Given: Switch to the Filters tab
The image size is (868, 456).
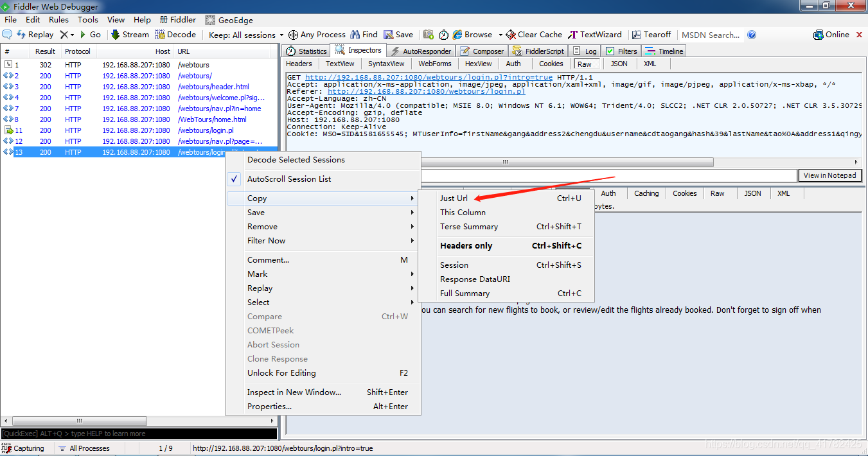Looking at the screenshot, I should (x=621, y=51).
